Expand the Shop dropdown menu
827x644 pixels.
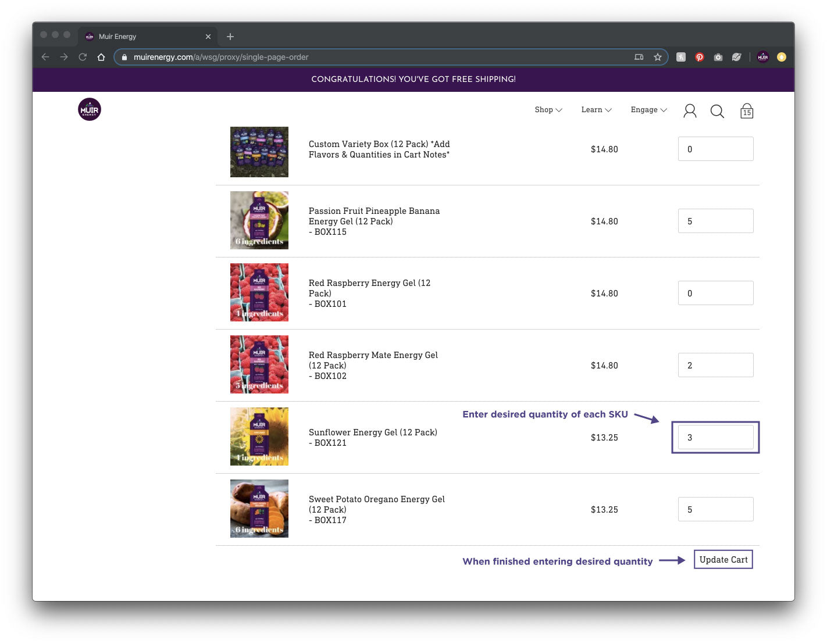pos(548,110)
